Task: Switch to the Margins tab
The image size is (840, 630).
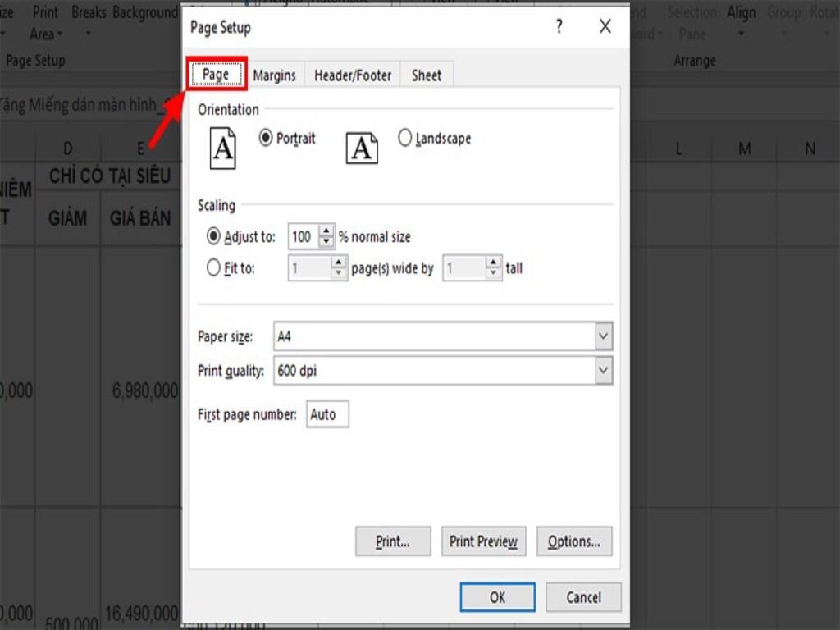Action: (275, 75)
